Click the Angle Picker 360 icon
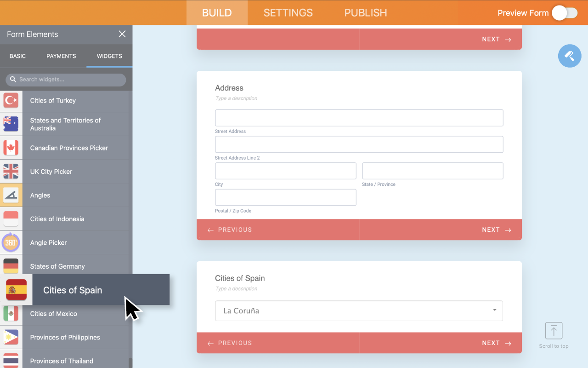 11,242
